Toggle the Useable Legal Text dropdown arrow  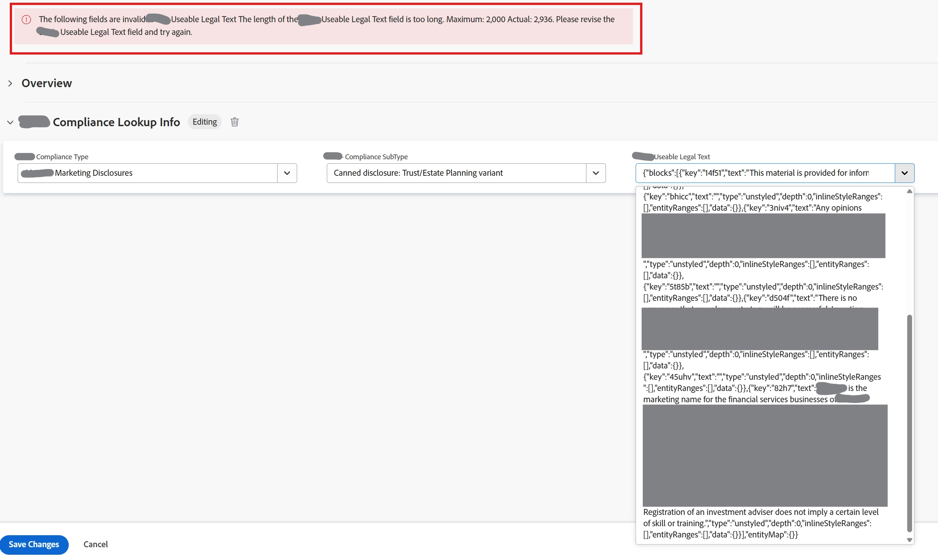click(x=905, y=173)
